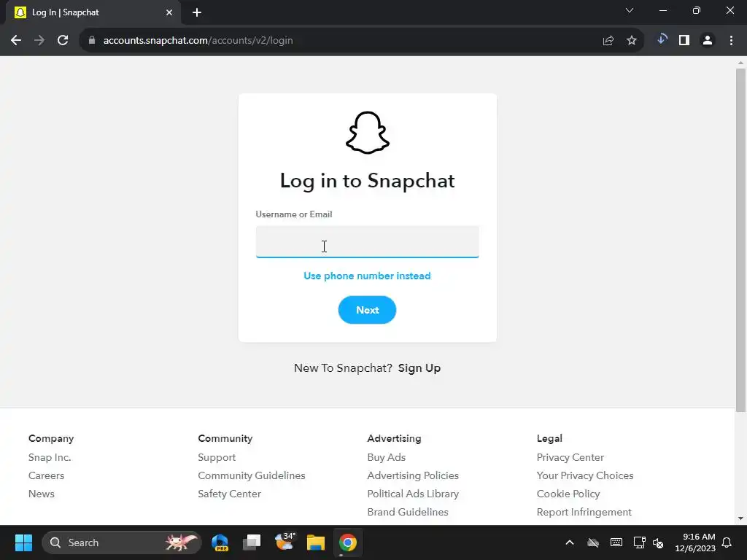
Task: Click the muted volume tray icon
Action: coord(659,542)
